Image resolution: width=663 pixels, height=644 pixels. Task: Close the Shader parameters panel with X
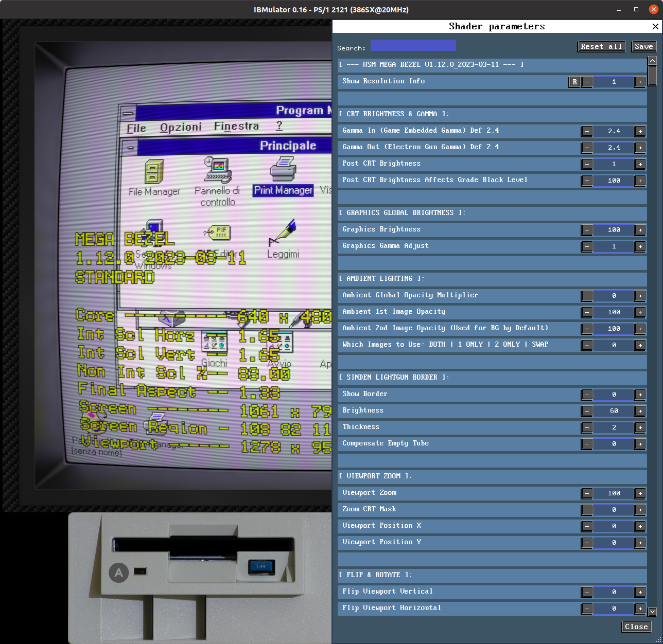[x=655, y=26]
